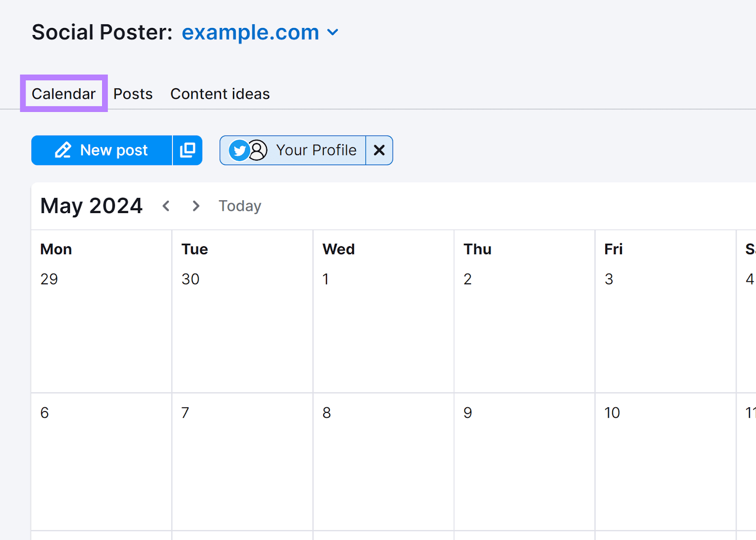756x540 pixels.
Task: Open the Content ideas tab
Action: click(220, 94)
